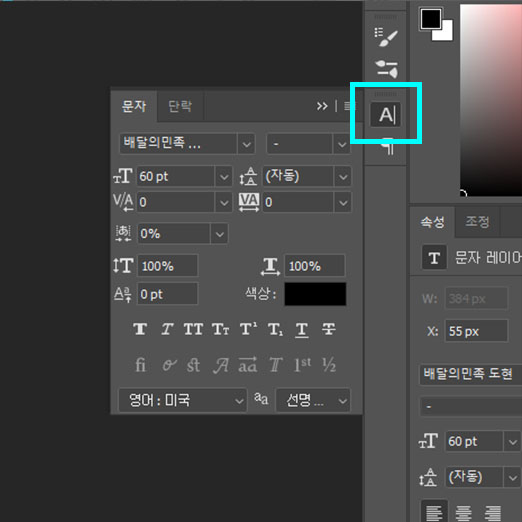Enable stylistic alternates aa button
The width and height of the screenshot is (522, 522).
coord(248,364)
